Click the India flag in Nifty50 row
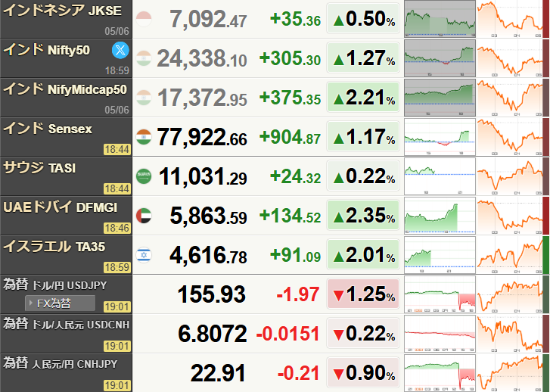Screen dimensions: 550x392 tap(144, 58)
